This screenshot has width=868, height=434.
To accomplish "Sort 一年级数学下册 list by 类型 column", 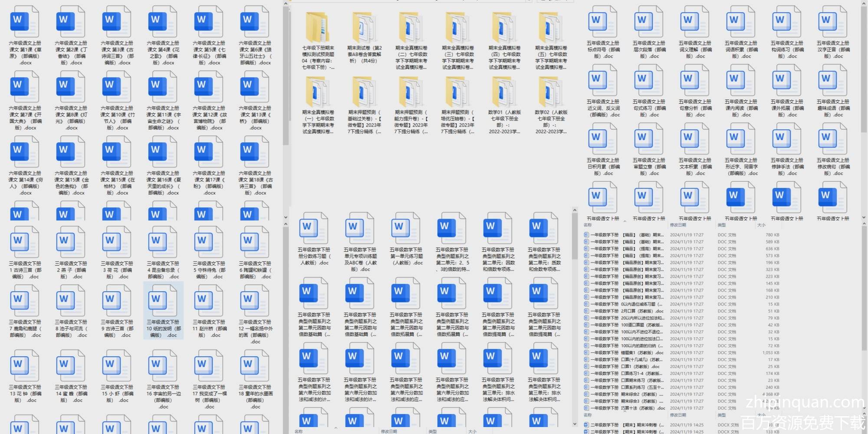I will pos(721,225).
